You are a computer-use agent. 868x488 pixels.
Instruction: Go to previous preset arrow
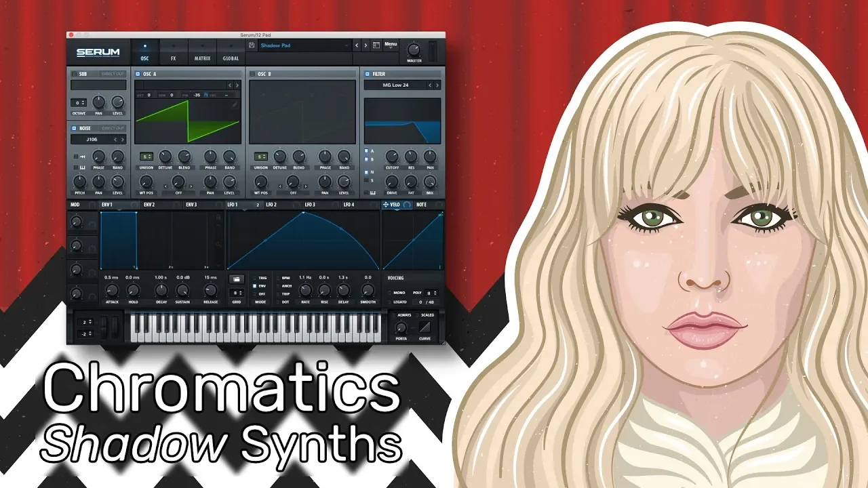357,45
